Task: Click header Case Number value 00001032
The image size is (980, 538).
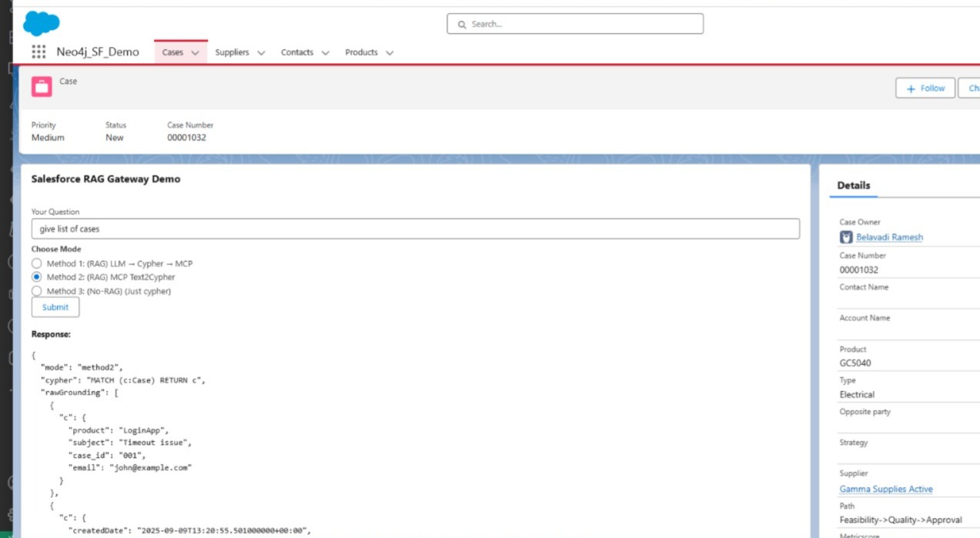Action: (x=187, y=138)
